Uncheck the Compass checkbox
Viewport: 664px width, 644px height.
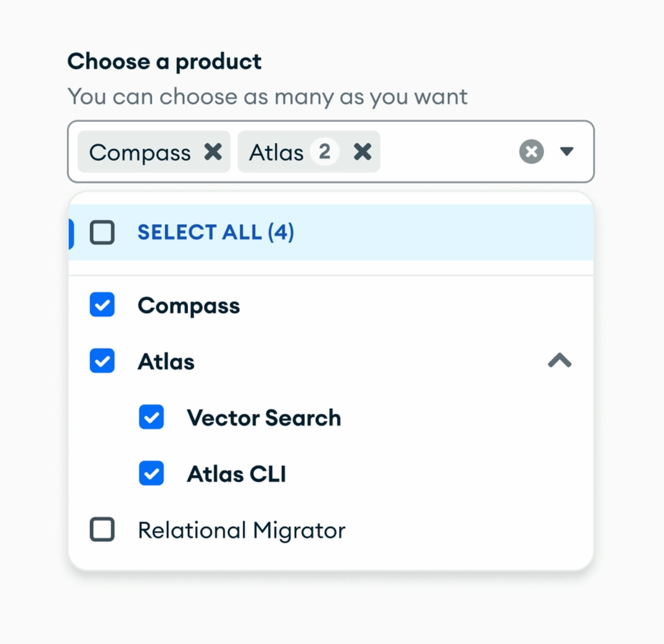102,305
